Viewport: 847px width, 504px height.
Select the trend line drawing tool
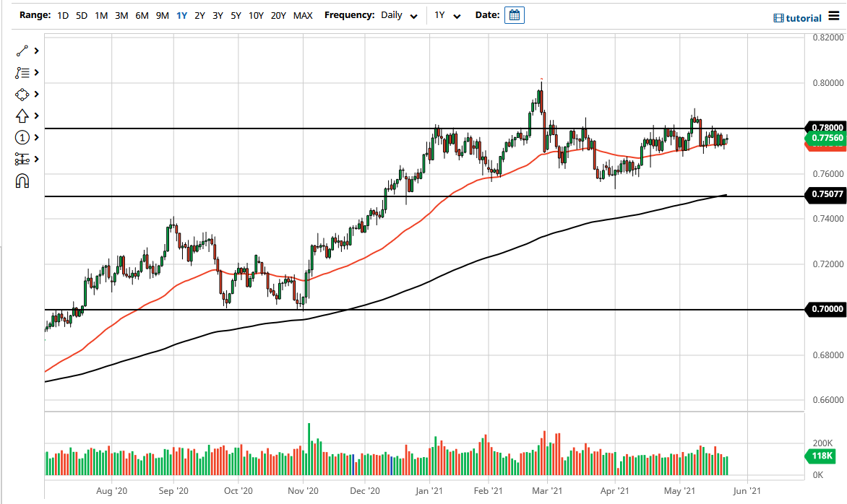tap(20, 51)
